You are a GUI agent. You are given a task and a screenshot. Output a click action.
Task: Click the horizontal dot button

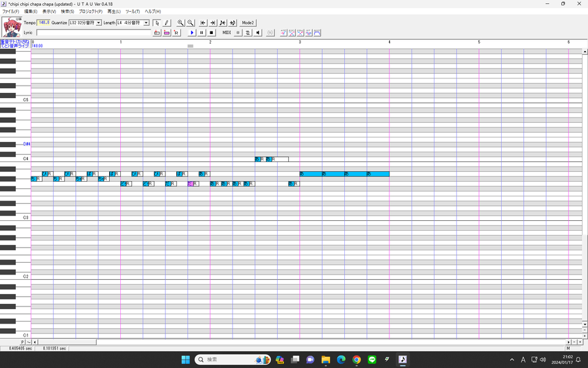click(580, 342)
